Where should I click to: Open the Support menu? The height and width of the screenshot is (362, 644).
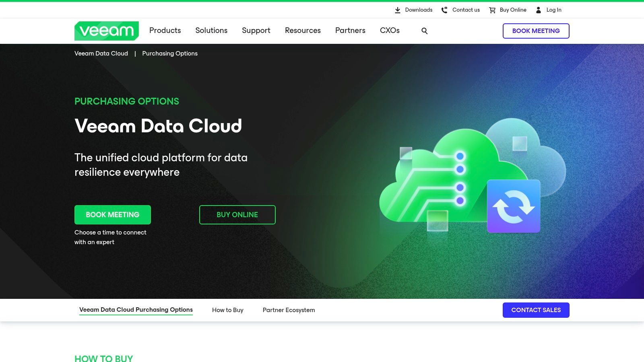click(x=256, y=31)
